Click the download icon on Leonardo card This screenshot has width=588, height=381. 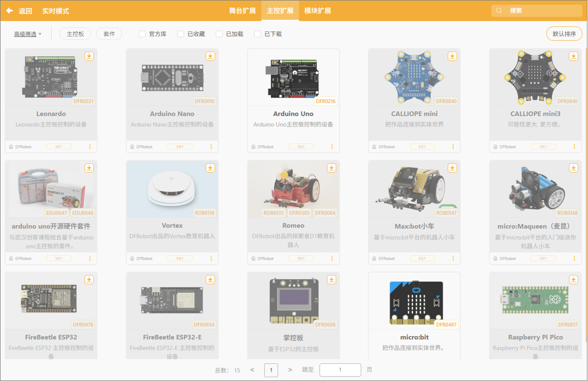89,56
